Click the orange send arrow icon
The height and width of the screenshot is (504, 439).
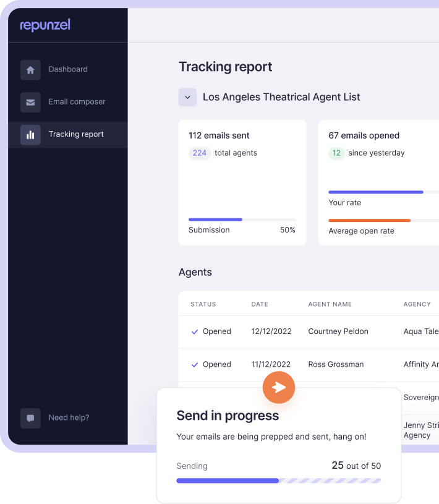(x=279, y=387)
